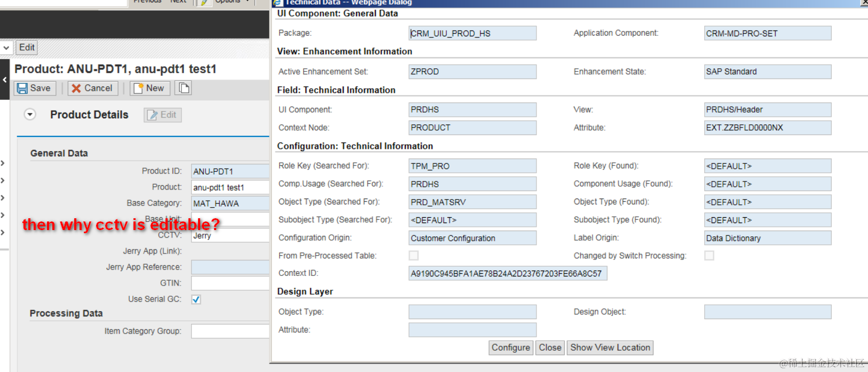This screenshot has width=868, height=372.
Task: Click Enhancement State field SAP Standard
Action: tap(768, 72)
